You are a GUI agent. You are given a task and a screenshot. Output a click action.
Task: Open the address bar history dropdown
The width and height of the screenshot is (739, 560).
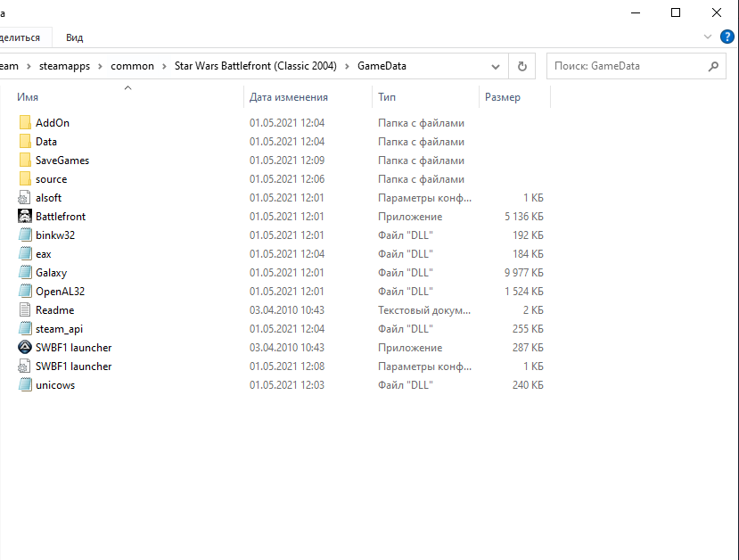pyautogui.click(x=496, y=67)
